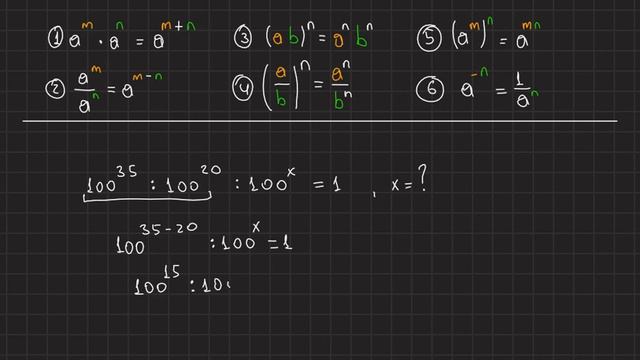640x360 pixels.
Task: Select the orange 'm+n' exponent in rule 1
Action: pos(178,26)
